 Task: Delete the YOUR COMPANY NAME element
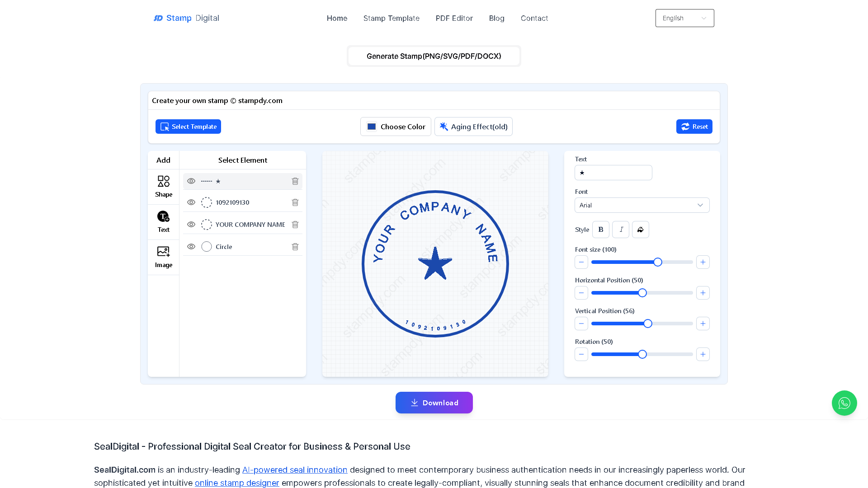295,225
